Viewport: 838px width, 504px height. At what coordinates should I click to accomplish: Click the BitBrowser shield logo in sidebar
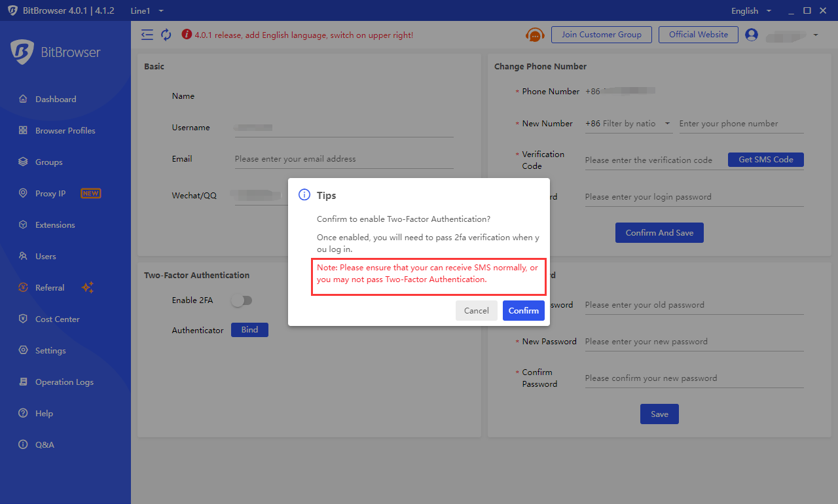tap(22, 52)
